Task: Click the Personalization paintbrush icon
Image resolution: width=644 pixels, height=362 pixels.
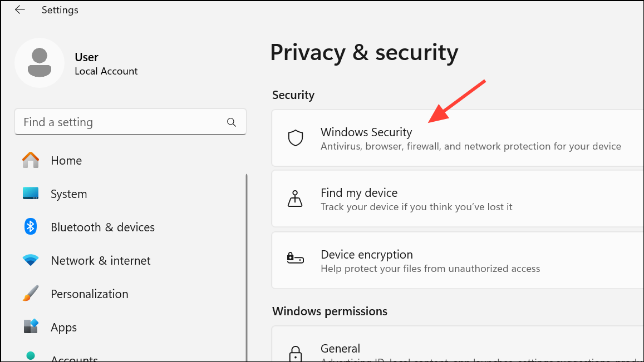Action: [31, 294]
